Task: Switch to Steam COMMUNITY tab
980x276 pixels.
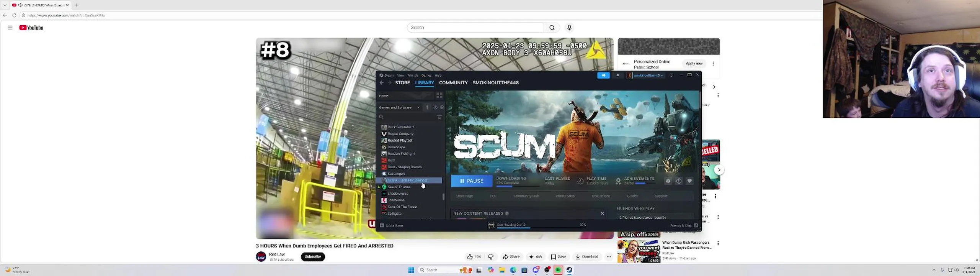Action: [x=453, y=83]
